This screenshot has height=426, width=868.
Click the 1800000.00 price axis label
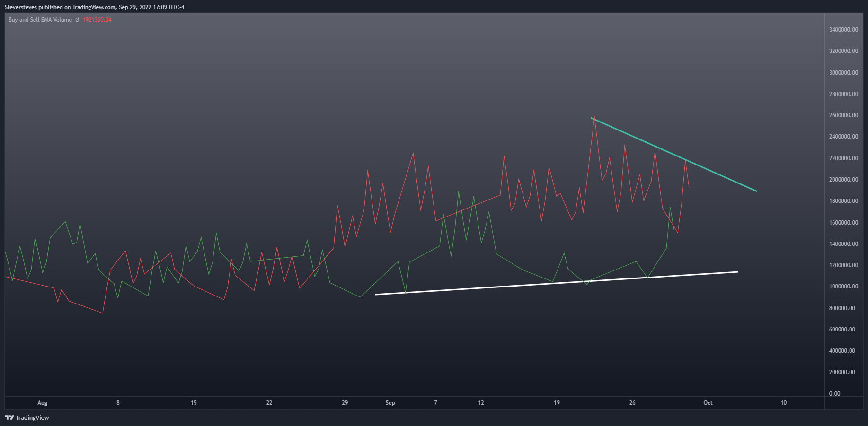(843, 201)
